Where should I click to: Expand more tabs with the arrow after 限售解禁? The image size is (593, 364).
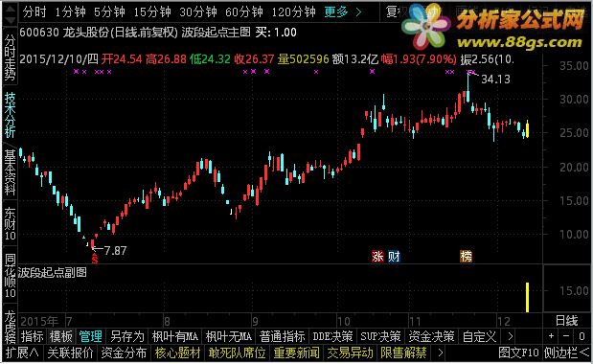pyautogui.click(x=440, y=353)
